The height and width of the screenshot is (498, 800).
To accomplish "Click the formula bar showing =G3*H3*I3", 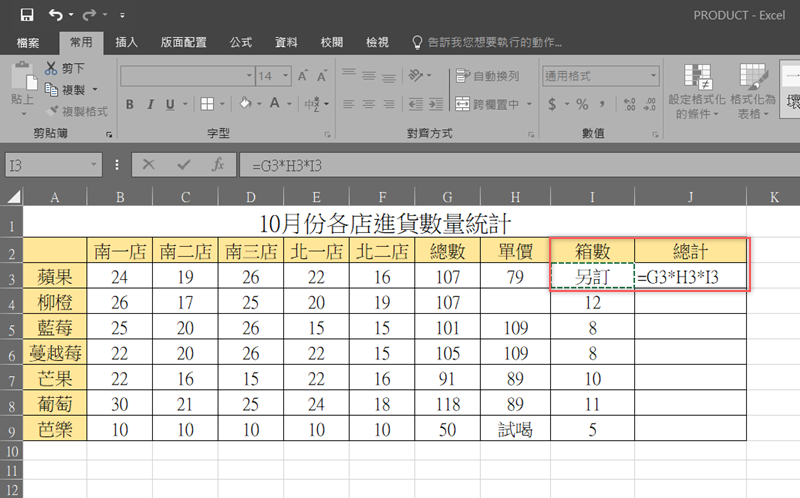I will pyautogui.click(x=500, y=164).
